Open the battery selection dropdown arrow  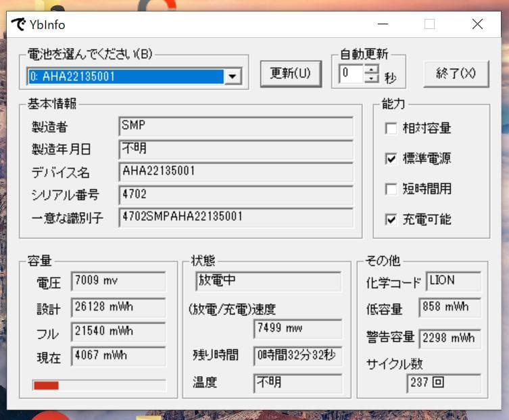pos(233,76)
